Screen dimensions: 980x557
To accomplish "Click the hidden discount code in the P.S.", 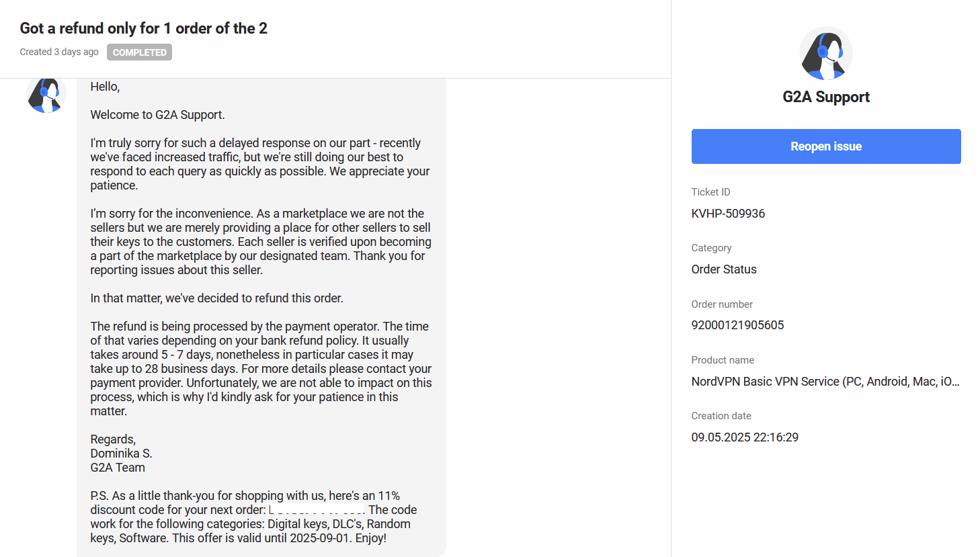I will [317, 510].
